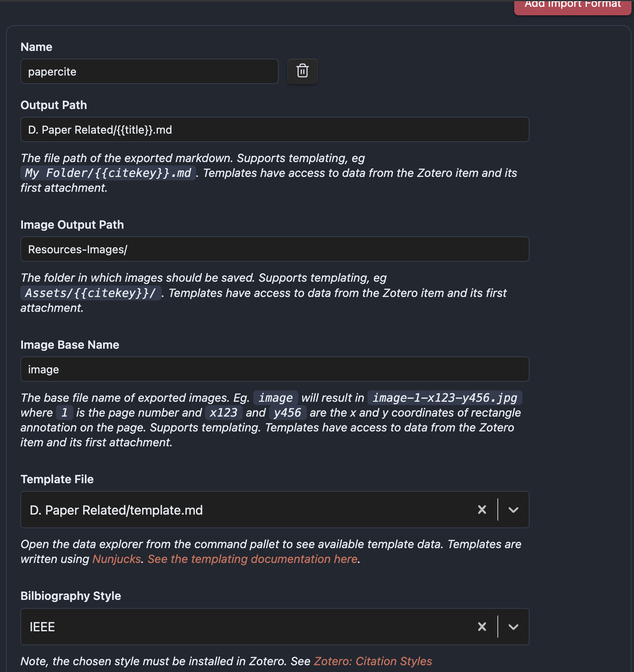Click the My Folder citekey code example

108,173
